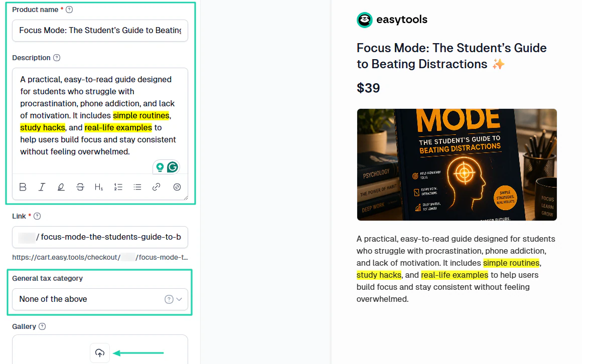This screenshot has width=600, height=364.
Task: Click the Focus Mode book cover thumbnail
Action: [457, 165]
